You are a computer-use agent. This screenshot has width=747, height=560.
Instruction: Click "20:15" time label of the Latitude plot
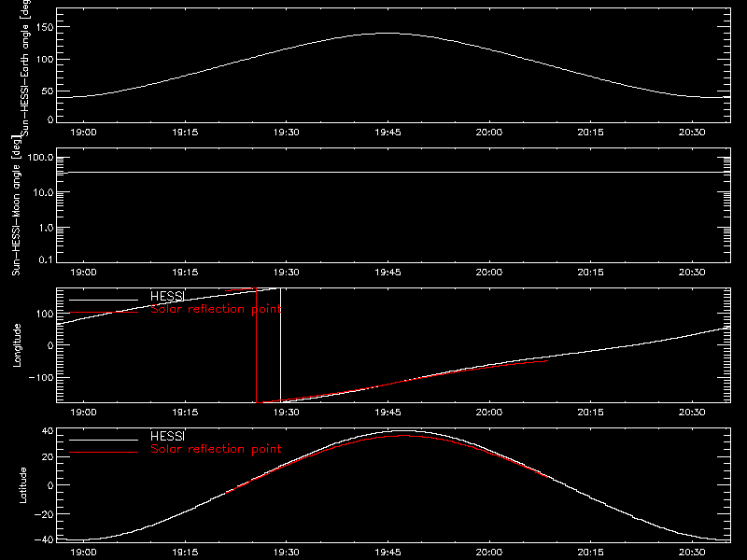tap(590, 552)
